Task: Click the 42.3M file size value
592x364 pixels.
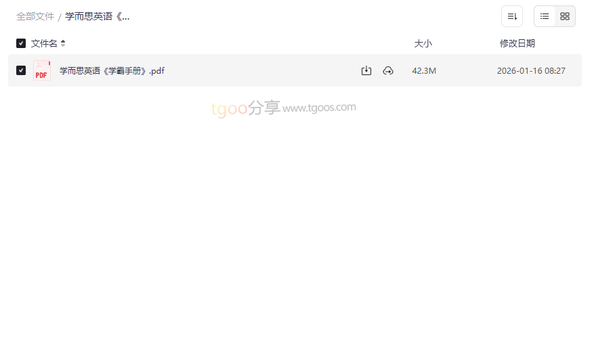Action: 424,71
